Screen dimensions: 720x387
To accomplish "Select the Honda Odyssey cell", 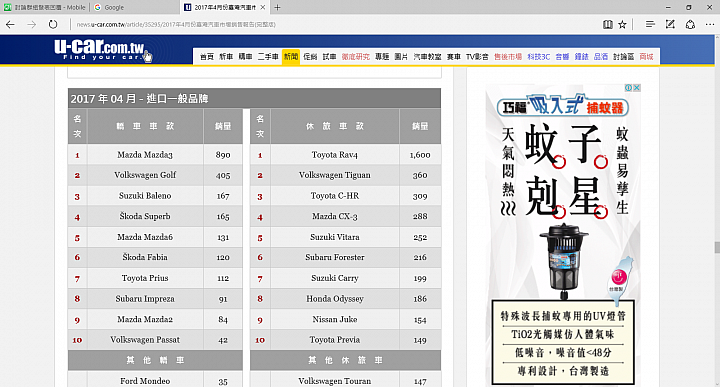I will (x=335, y=298).
